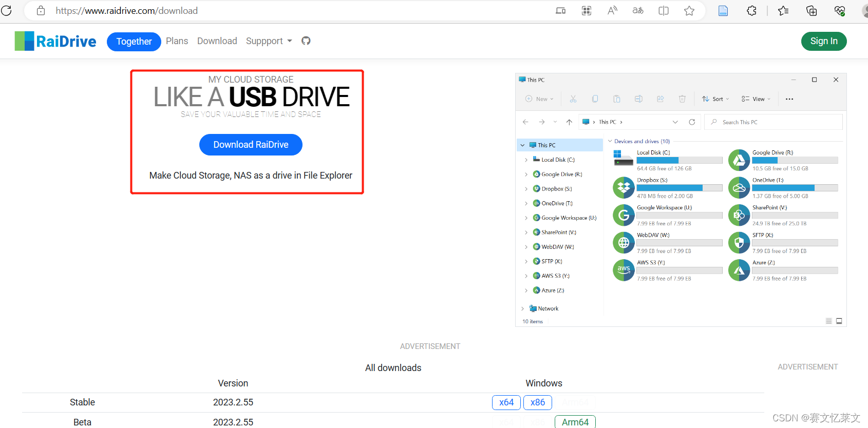Click the RaiDrive logo
Viewport: 868px width, 428px height.
click(55, 41)
